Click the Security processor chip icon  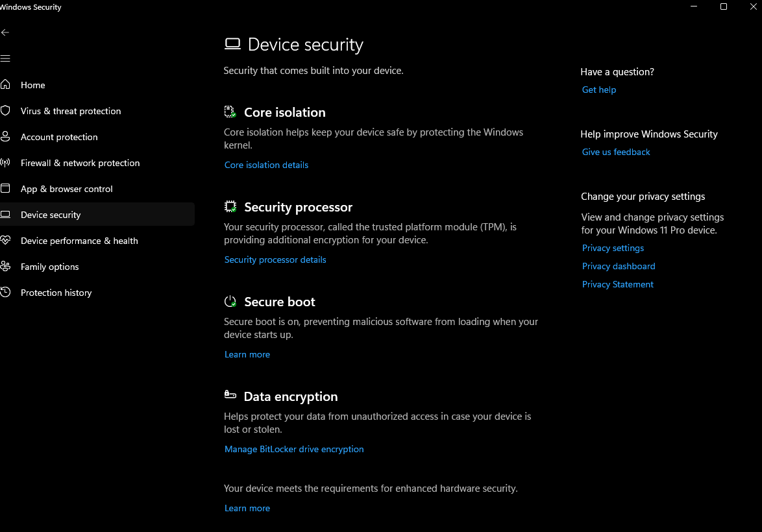coord(230,206)
